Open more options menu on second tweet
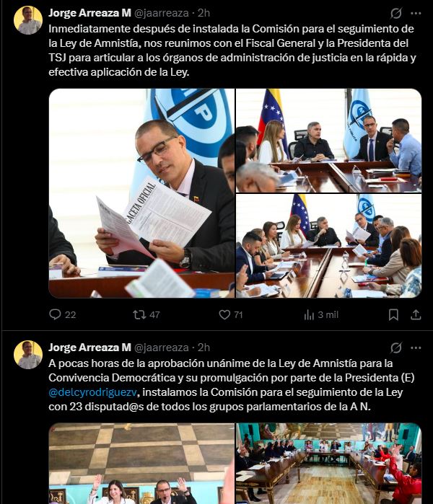 [x=416, y=348]
